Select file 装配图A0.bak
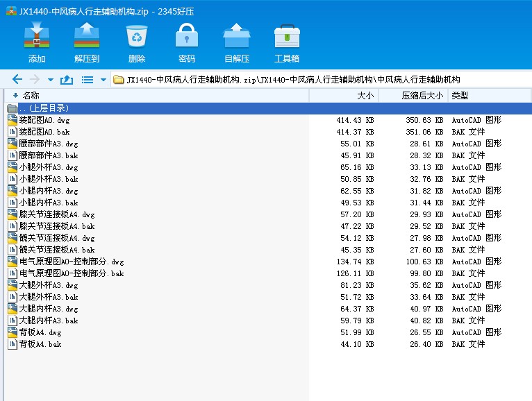The image size is (532, 401). (44, 132)
